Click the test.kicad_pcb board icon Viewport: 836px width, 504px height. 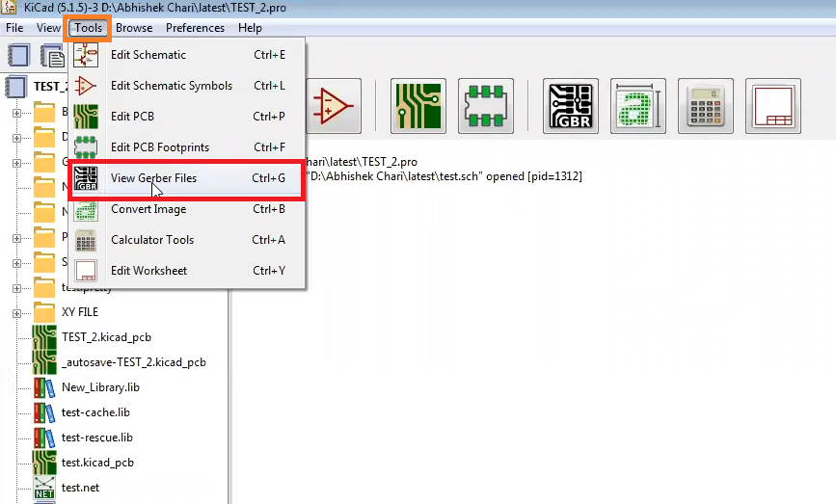44,463
